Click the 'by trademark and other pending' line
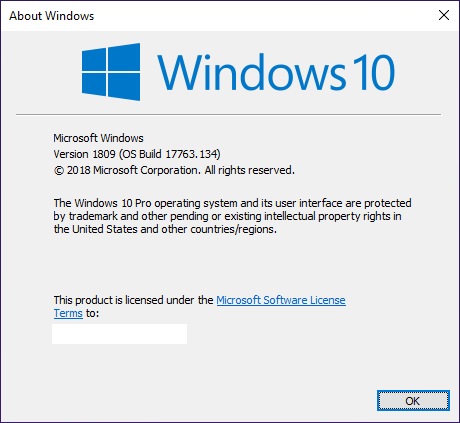This screenshot has width=460, height=423. (x=227, y=216)
